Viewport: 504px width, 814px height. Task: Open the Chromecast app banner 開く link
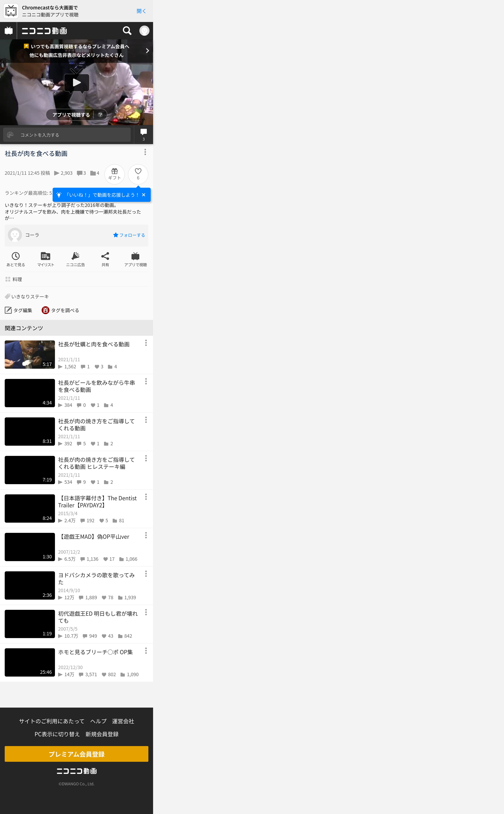[x=141, y=11]
